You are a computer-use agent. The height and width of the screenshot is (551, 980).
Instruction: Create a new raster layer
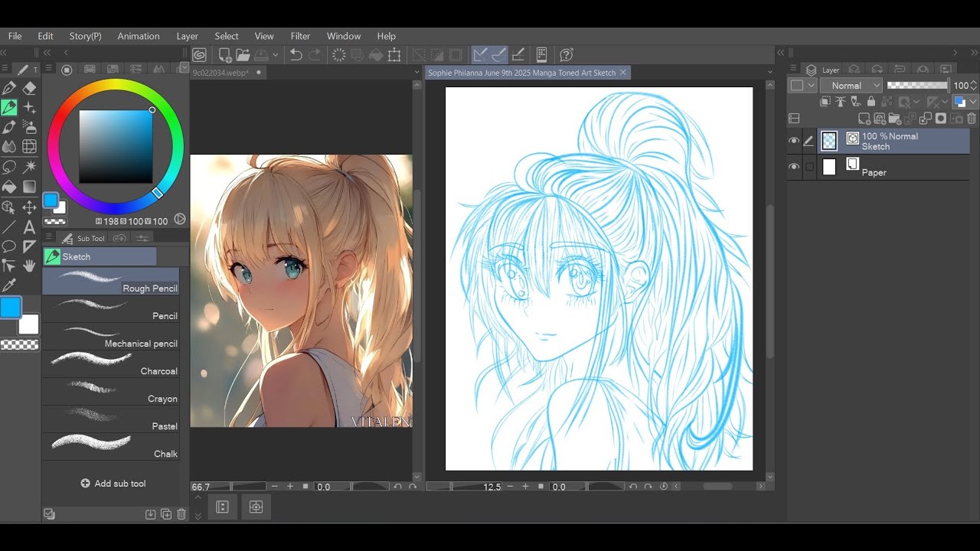864,119
